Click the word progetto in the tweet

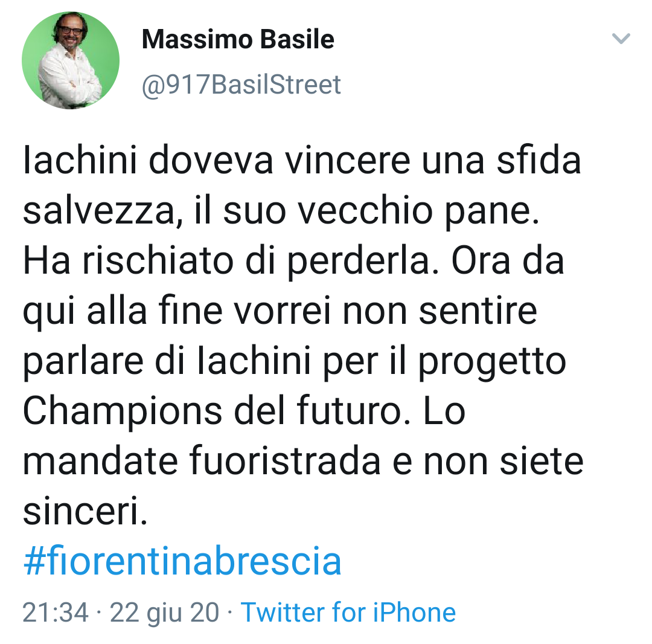pos(492,361)
